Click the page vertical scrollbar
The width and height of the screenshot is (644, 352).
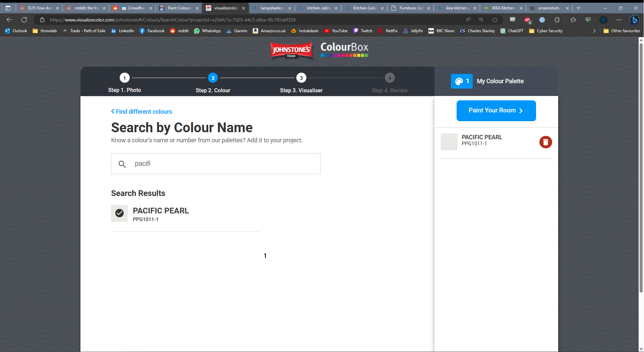[641, 168]
